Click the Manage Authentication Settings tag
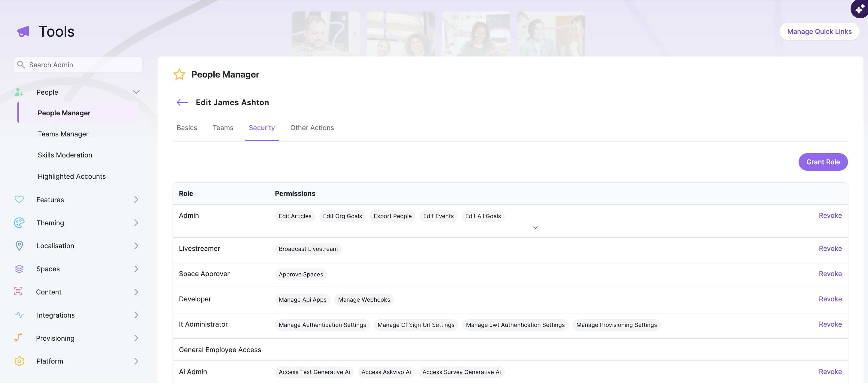 (322, 325)
